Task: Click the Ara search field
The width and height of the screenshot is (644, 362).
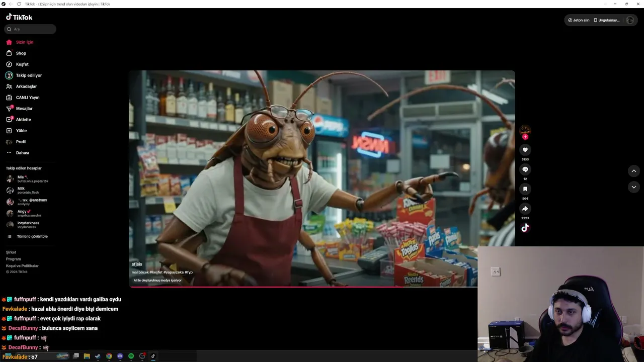Action: point(30,29)
